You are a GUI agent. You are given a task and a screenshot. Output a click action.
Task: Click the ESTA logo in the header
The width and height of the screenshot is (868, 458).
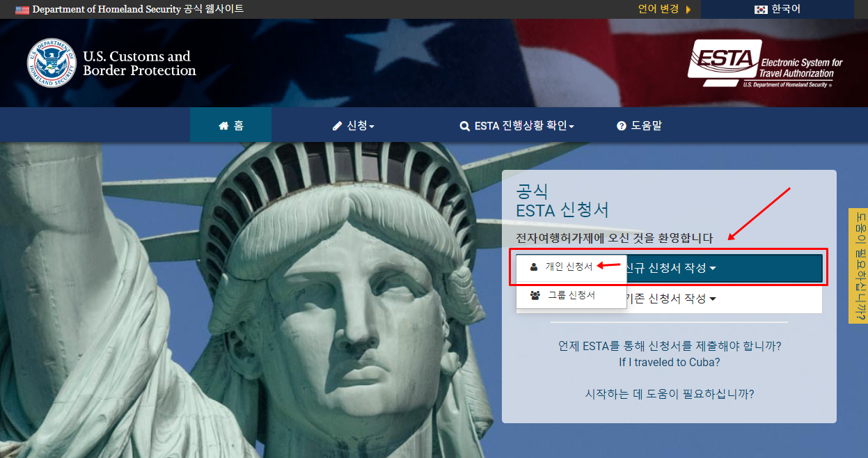tap(764, 63)
